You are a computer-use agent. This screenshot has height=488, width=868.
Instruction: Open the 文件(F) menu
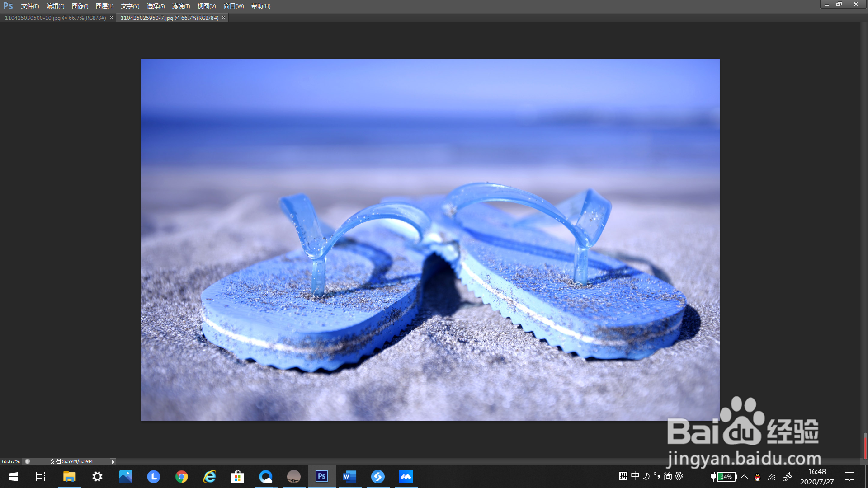coord(30,6)
